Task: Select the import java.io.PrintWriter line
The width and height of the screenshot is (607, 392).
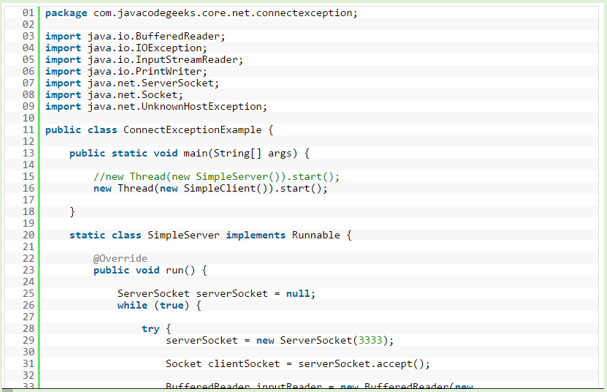Action: point(126,71)
